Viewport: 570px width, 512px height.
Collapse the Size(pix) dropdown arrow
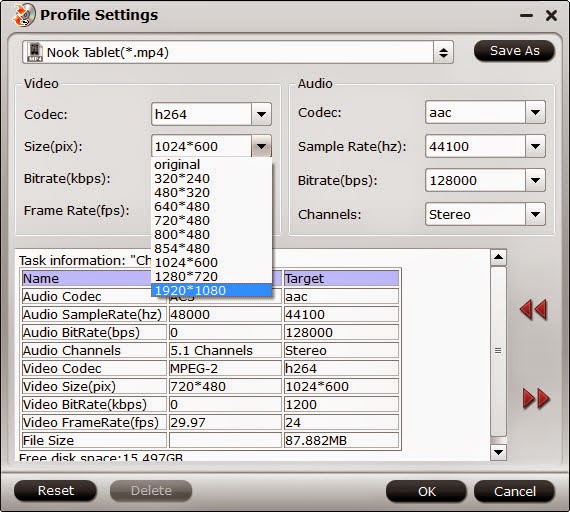(261, 146)
